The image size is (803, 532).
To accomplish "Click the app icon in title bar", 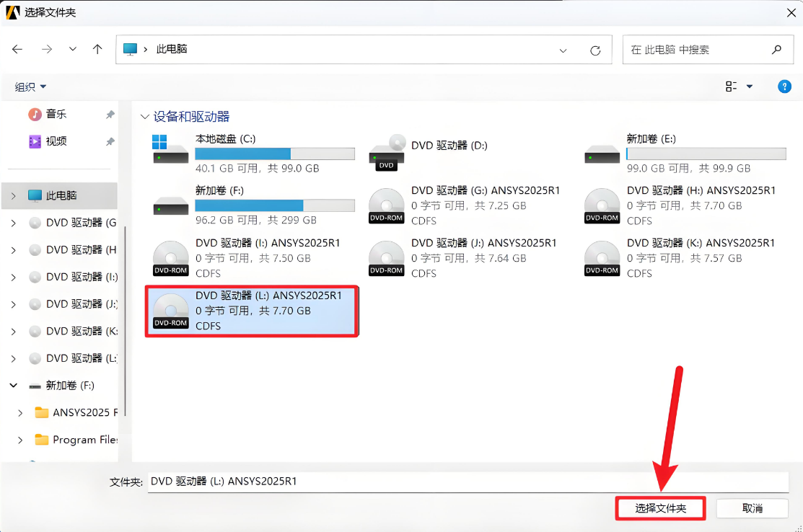I will 12,12.
